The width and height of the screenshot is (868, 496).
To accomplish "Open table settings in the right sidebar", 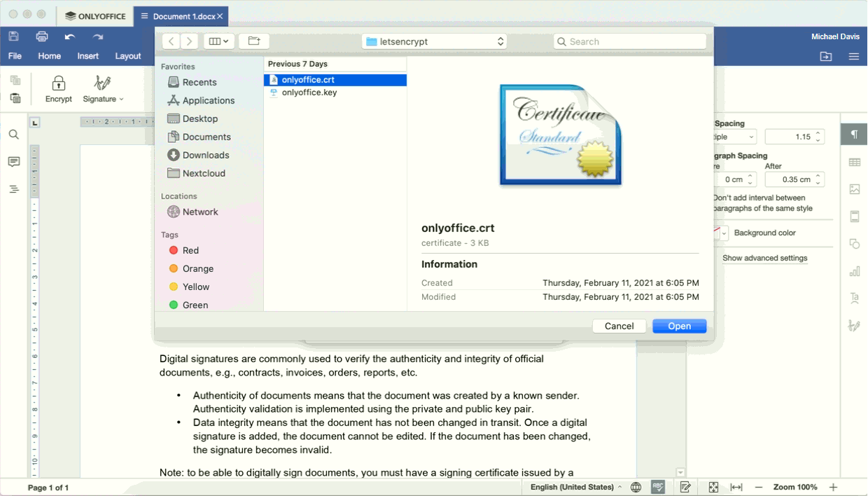I will click(x=854, y=162).
